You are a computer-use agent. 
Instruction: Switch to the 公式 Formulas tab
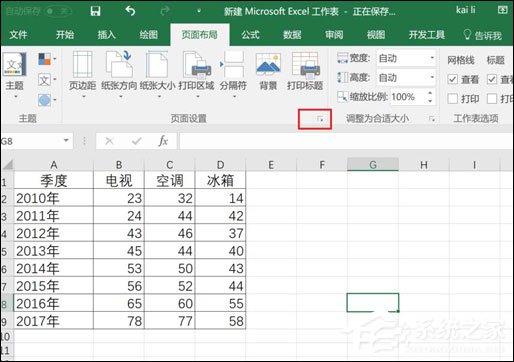pyautogui.click(x=250, y=35)
